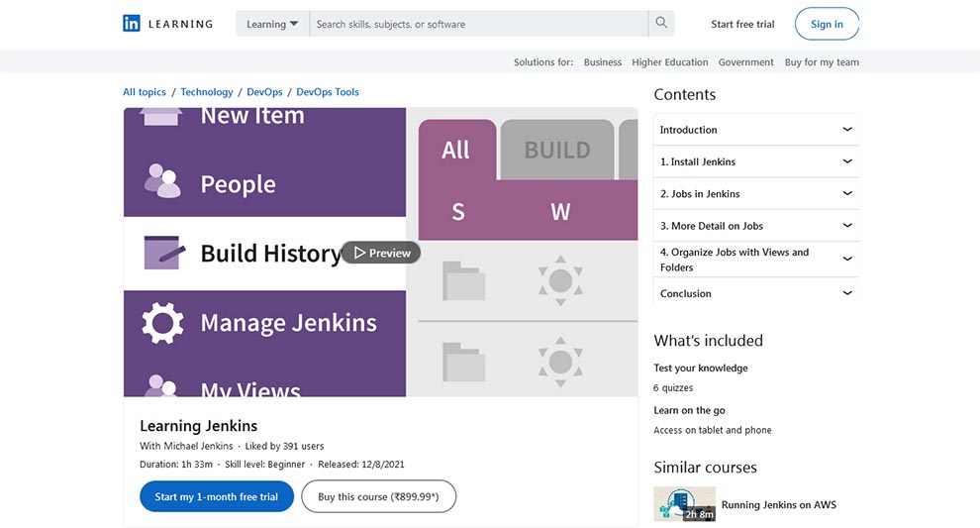Click the Contents heading

click(684, 94)
